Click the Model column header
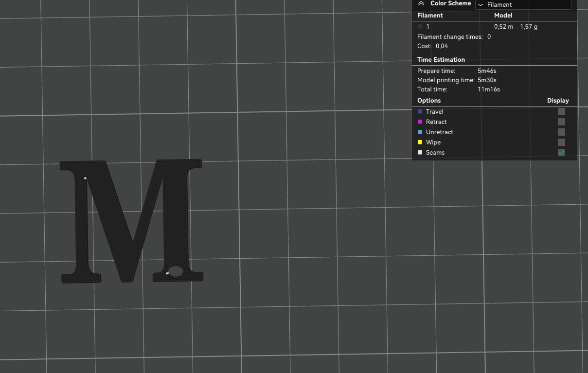Screen dimensions: 588x373 coord(503,16)
